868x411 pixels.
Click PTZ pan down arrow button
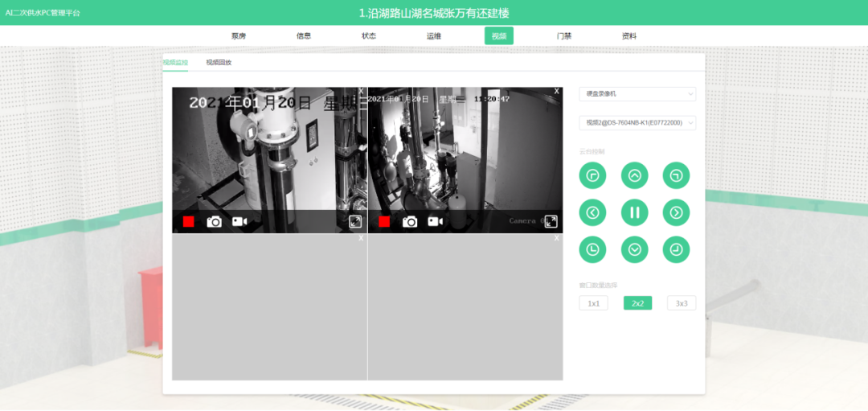(x=635, y=249)
